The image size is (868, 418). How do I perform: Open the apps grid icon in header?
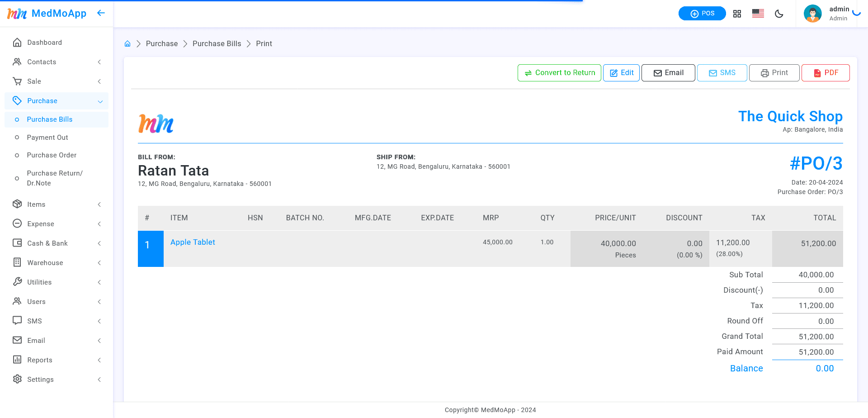click(737, 14)
